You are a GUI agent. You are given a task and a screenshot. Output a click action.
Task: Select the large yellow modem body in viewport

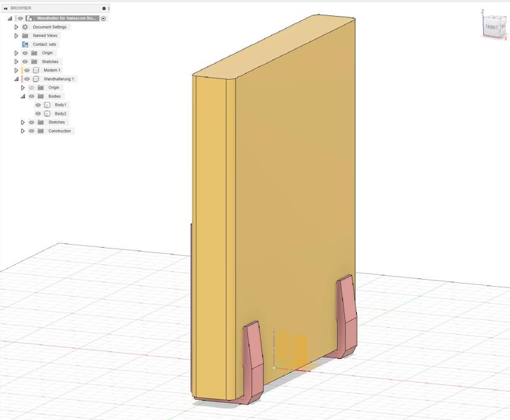293,195
